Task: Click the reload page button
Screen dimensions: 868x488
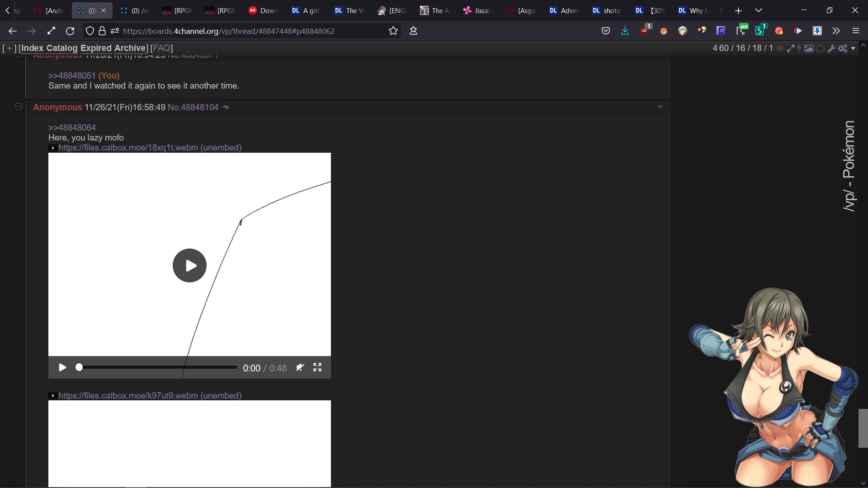Action: [x=70, y=31]
